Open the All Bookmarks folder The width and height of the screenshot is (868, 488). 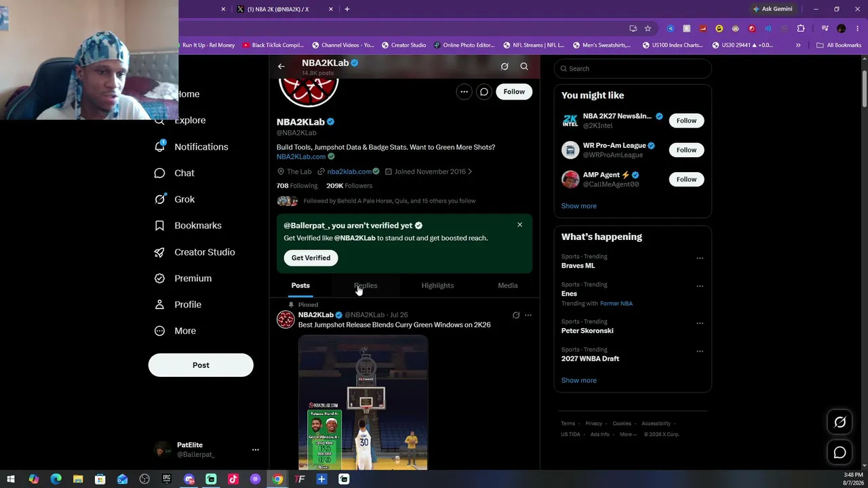[x=839, y=45]
